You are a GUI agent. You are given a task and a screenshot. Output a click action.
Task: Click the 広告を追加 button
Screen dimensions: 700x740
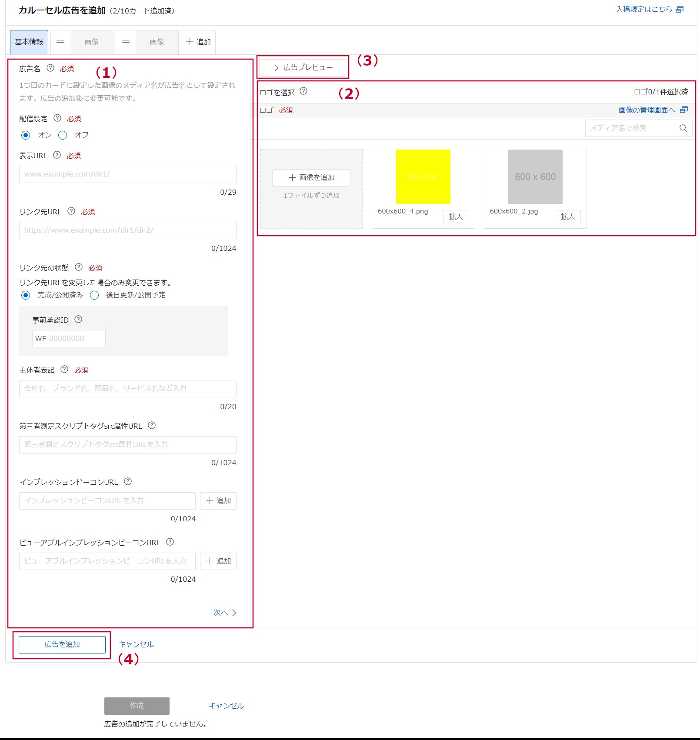click(61, 644)
